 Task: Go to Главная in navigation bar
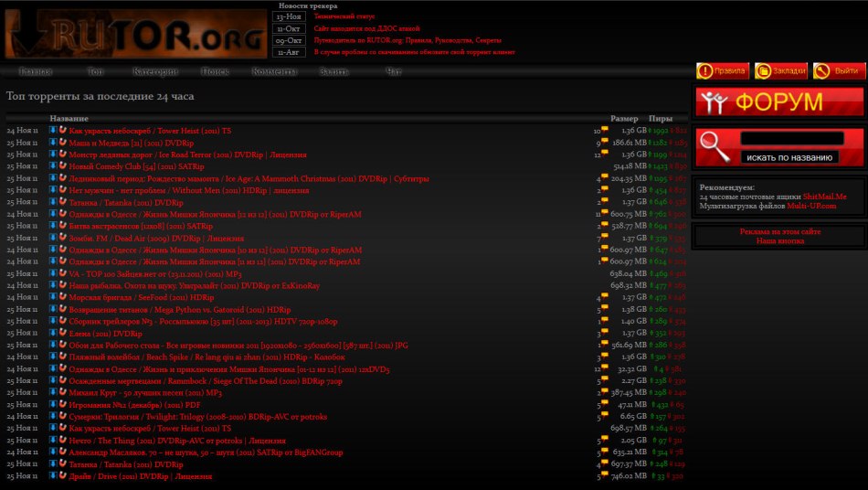pyautogui.click(x=36, y=71)
